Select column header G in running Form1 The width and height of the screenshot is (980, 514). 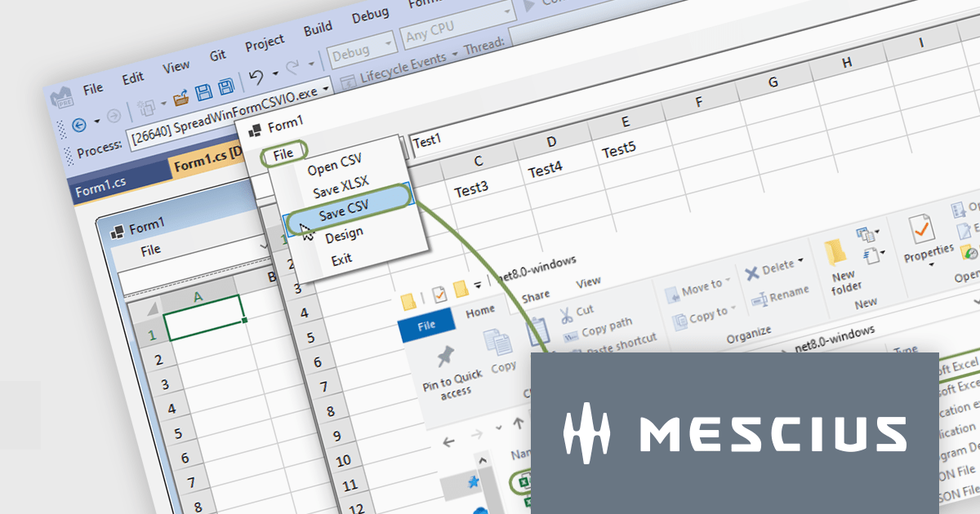click(x=772, y=82)
